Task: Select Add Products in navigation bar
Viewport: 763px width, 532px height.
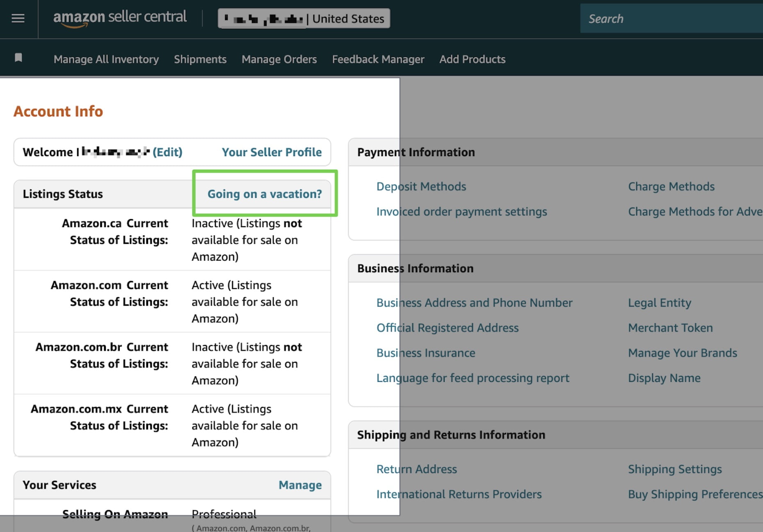Action: pyautogui.click(x=473, y=59)
